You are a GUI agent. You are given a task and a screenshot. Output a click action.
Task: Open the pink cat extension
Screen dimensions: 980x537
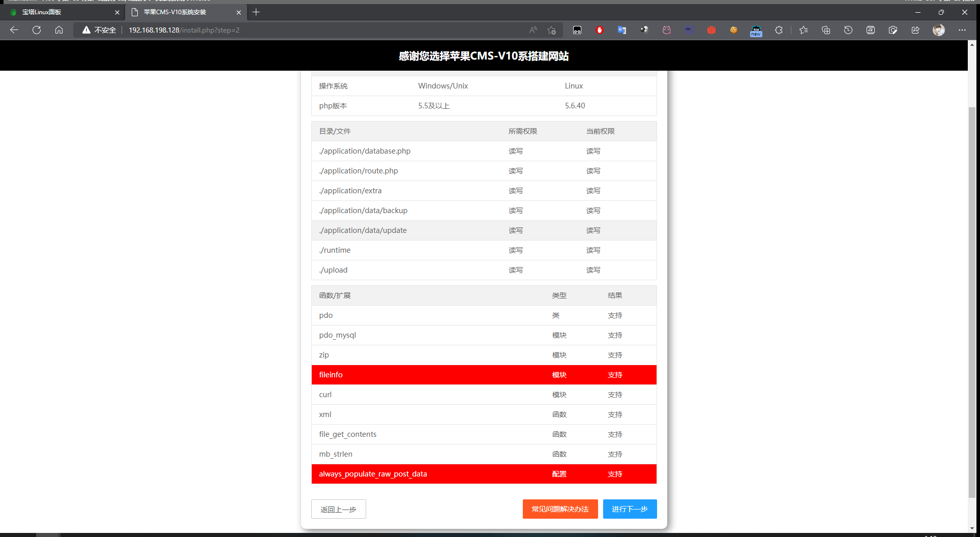pos(667,30)
